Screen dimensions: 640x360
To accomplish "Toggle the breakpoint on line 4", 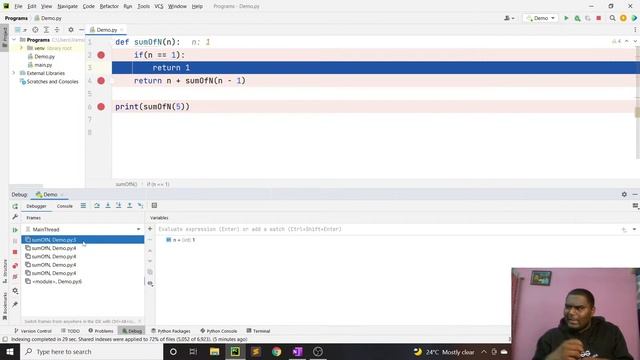I will [x=101, y=81].
